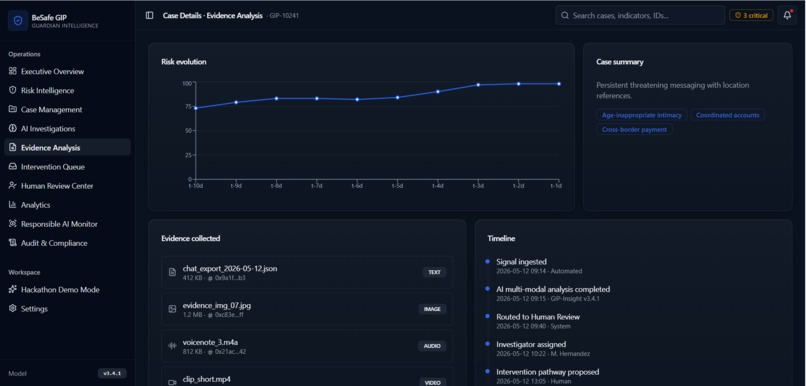
Task: Click the Coordinated accounts tag
Action: [727, 115]
